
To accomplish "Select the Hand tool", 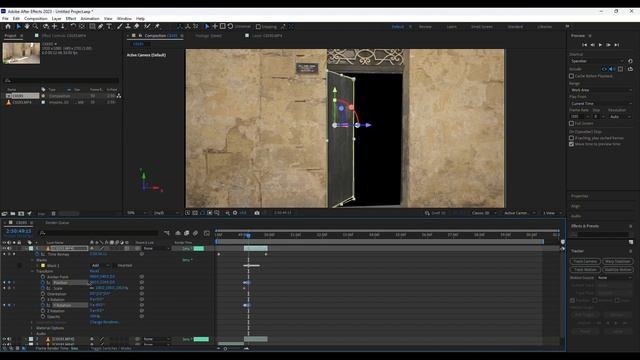I will click(27, 26).
